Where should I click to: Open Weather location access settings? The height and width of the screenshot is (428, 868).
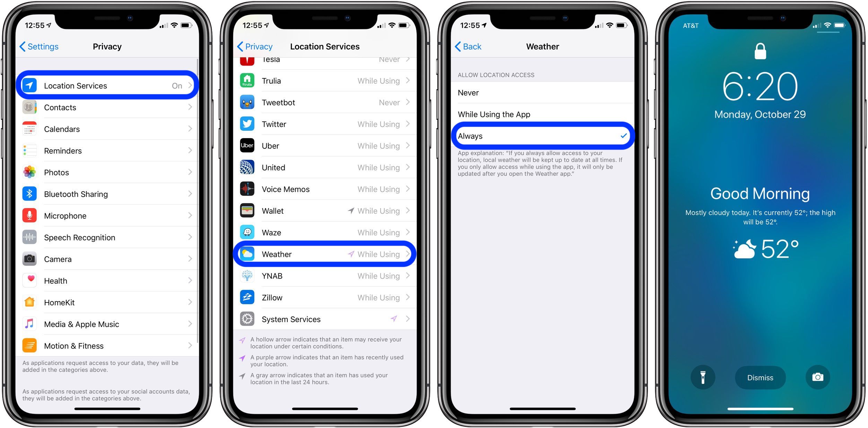click(x=325, y=254)
